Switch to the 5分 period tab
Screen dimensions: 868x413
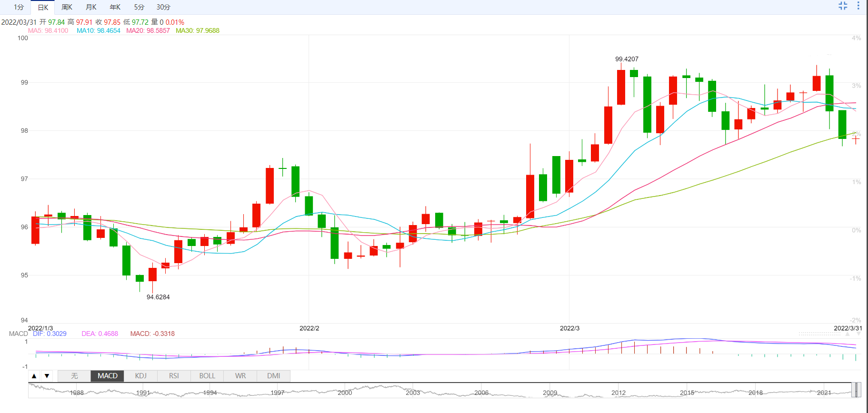coord(139,7)
